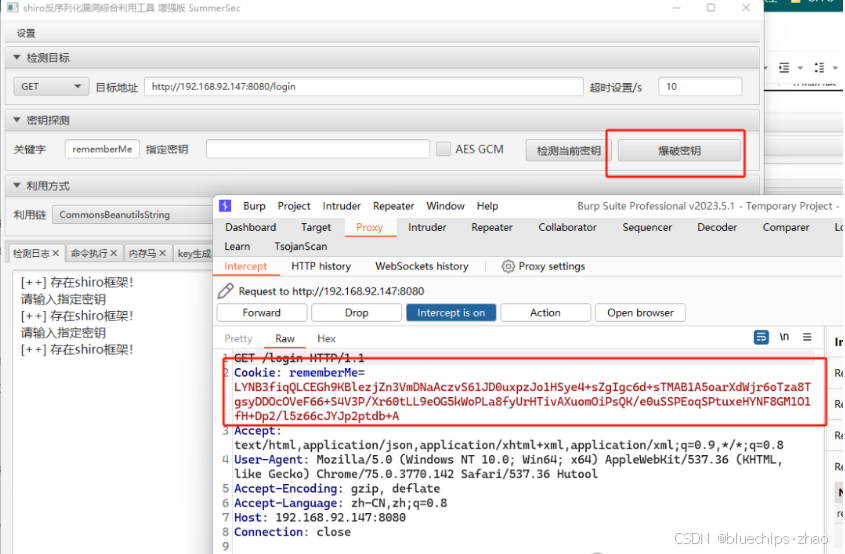Open the Project menu
This screenshot has width=845, height=554.
click(294, 206)
